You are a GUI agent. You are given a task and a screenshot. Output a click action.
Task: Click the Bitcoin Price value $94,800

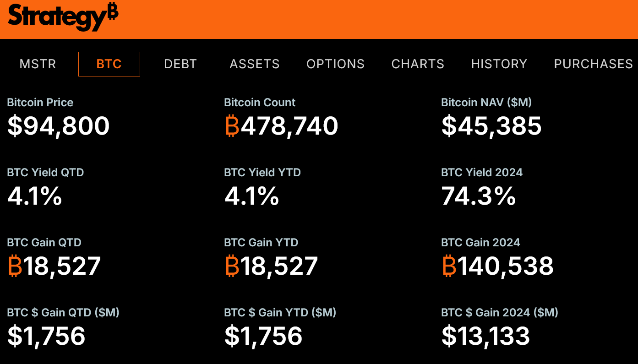click(x=59, y=126)
